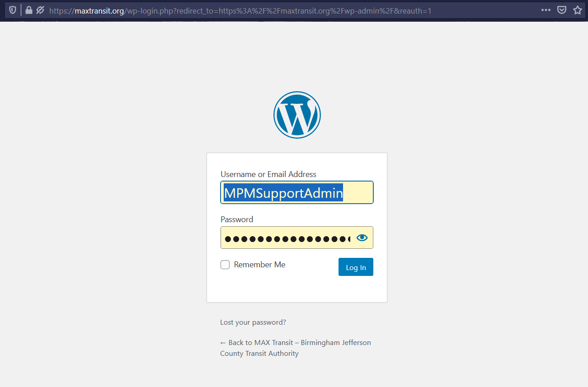Go back to MAX Transit site link
Image resolution: width=588 pixels, height=387 pixels.
296,348
